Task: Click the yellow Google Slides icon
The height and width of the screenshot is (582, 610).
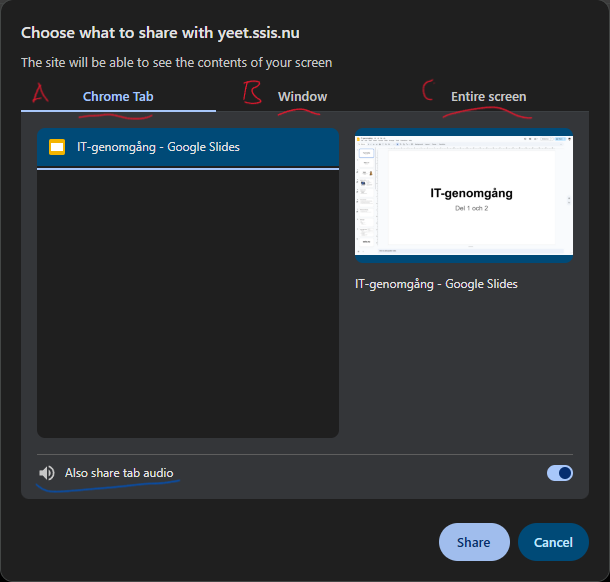Action: 57,147
